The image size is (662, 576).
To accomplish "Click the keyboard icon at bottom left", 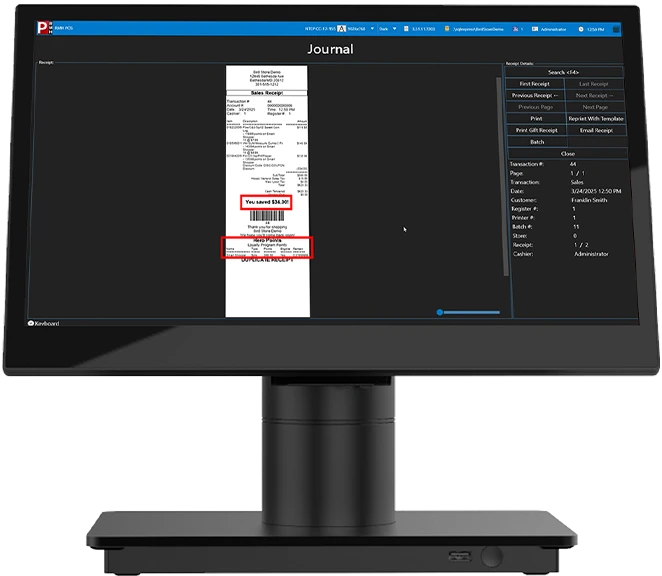I will click(31, 323).
